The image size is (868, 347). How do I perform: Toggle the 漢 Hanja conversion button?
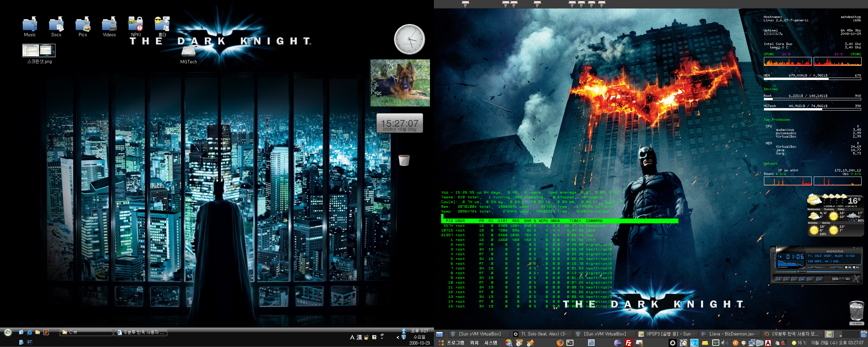click(x=359, y=337)
